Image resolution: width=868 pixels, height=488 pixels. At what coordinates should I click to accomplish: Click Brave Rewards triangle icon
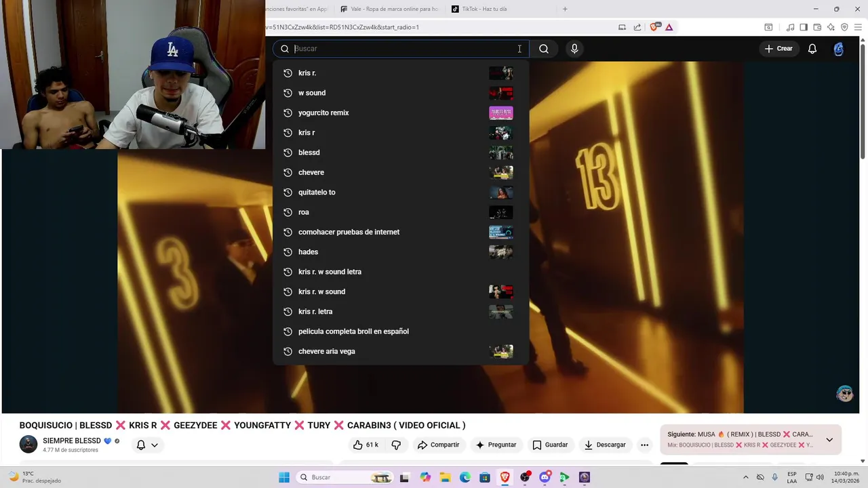pos(669,27)
